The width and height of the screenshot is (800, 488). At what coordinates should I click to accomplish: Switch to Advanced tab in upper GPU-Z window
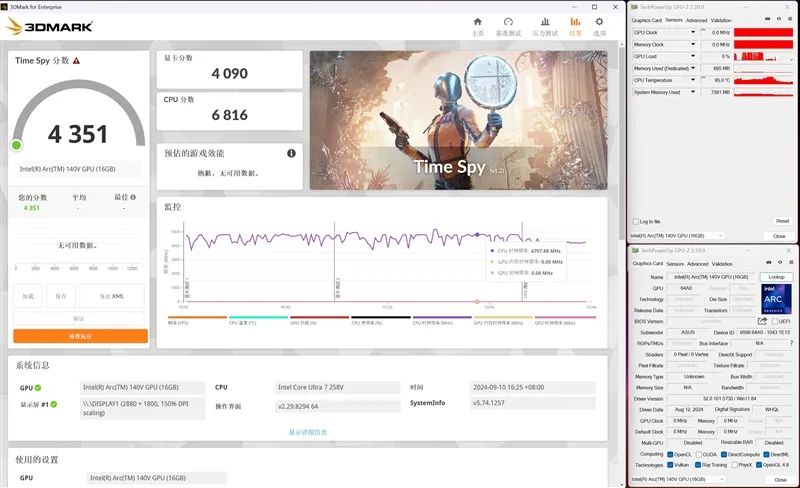tap(696, 20)
